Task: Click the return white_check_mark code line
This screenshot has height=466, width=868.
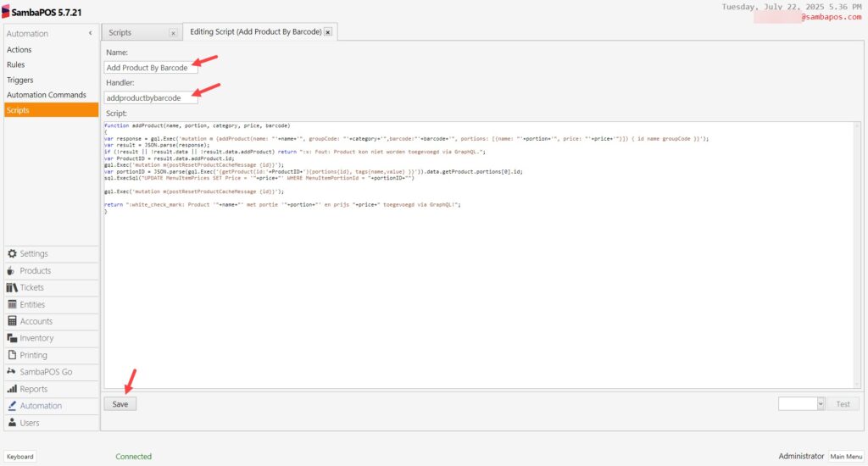Action: [282, 205]
